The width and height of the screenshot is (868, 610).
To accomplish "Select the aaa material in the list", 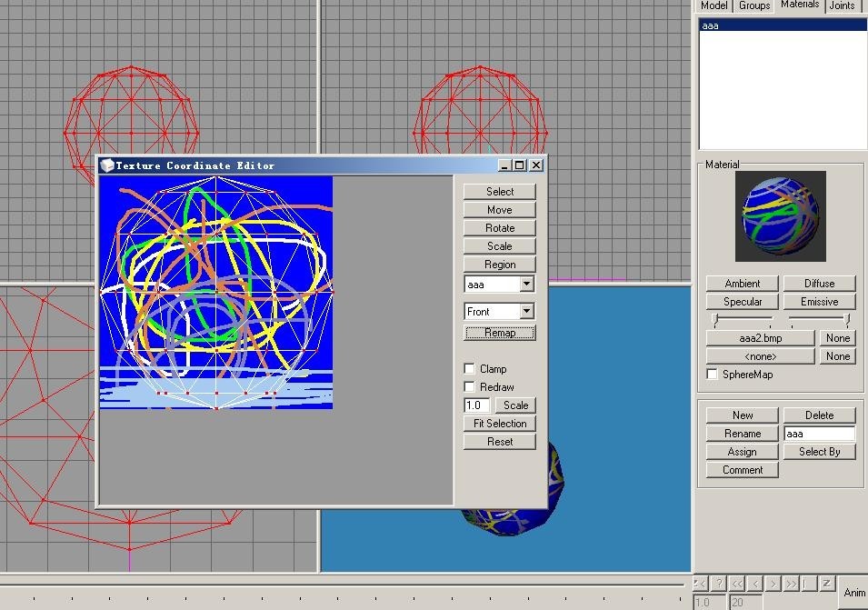I will [x=783, y=25].
